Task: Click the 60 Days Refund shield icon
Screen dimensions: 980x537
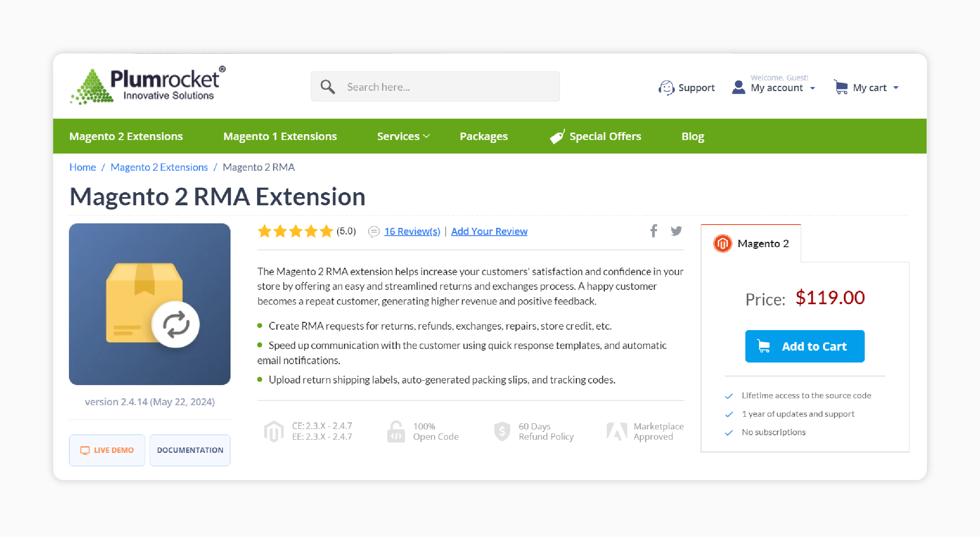Action: pyautogui.click(x=502, y=431)
